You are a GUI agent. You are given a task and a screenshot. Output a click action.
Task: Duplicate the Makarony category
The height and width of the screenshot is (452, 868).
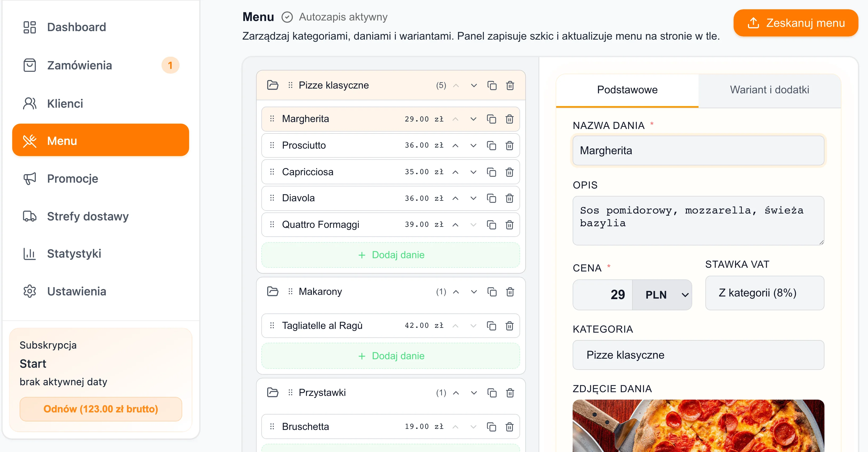[x=492, y=292]
